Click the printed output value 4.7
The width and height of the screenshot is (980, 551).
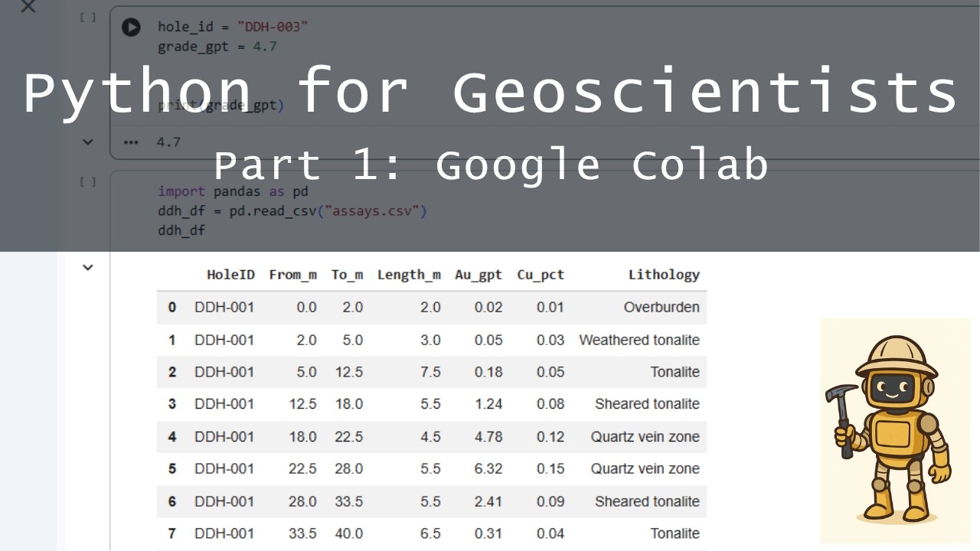[168, 142]
